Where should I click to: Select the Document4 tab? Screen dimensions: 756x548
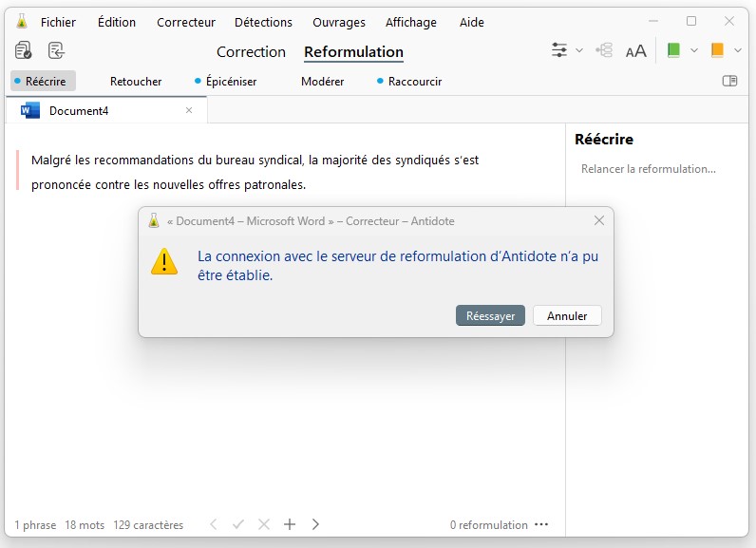(106, 110)
